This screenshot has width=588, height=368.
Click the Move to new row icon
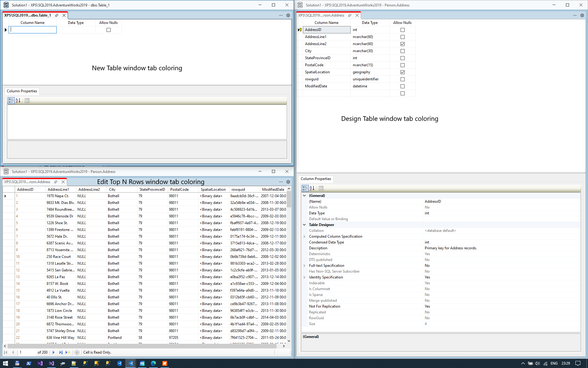[x=68, y=352]
